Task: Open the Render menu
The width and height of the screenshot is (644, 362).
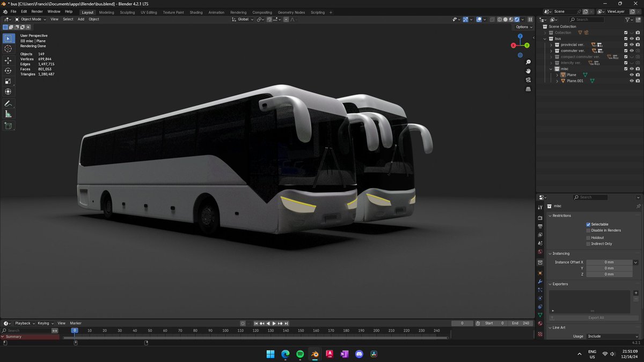Action: [37, 11]
